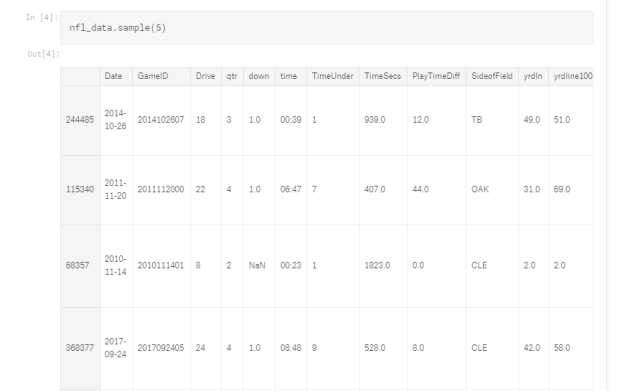
Task: Click TimeSecs value 528.0
Action: [375, 348]
